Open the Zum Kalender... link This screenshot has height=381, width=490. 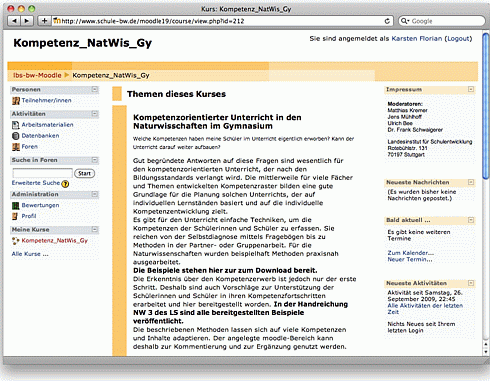pos(411,253)
